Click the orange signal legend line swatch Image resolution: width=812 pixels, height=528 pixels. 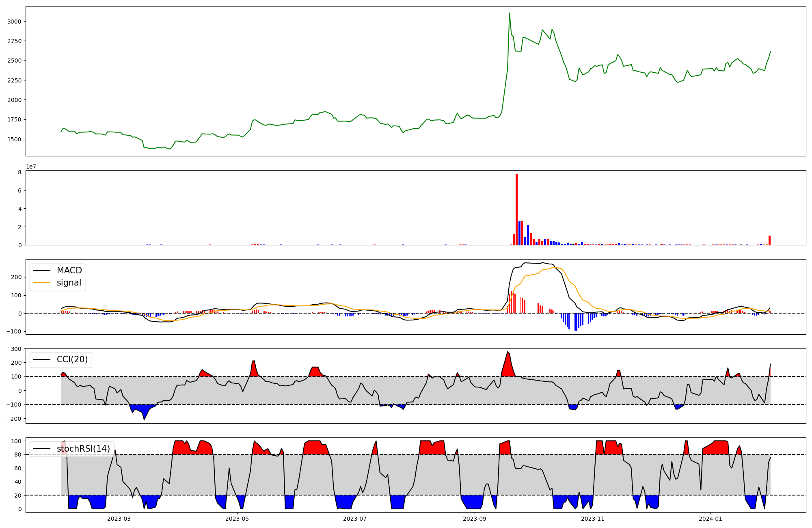(x=41, y=283)
